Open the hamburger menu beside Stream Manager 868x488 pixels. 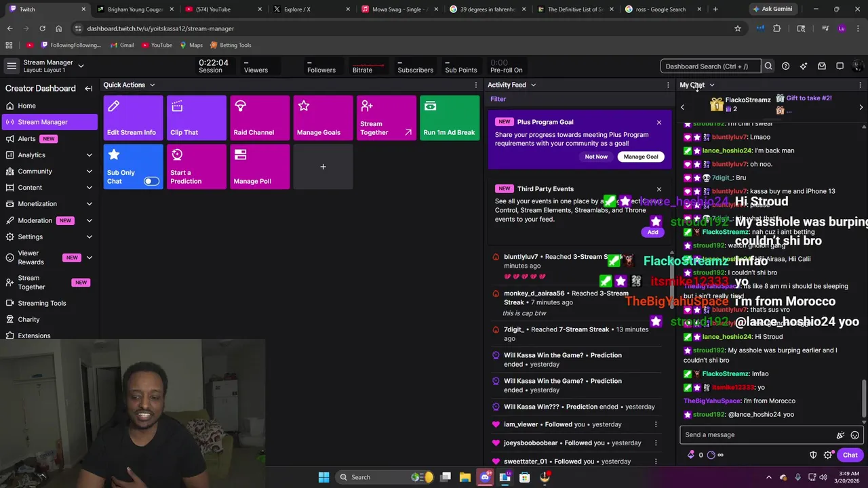[12, 66]
